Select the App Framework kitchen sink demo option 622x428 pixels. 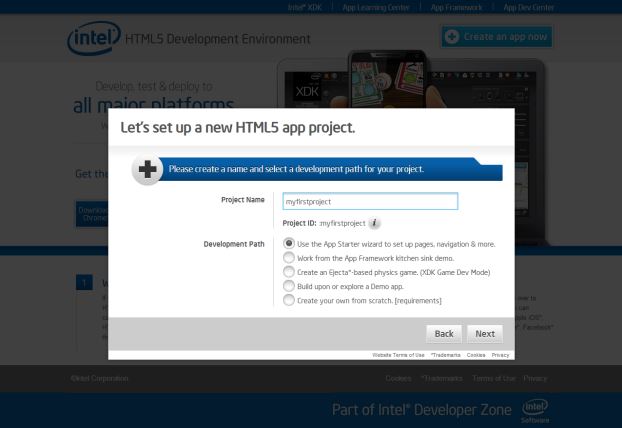point(289,257)
